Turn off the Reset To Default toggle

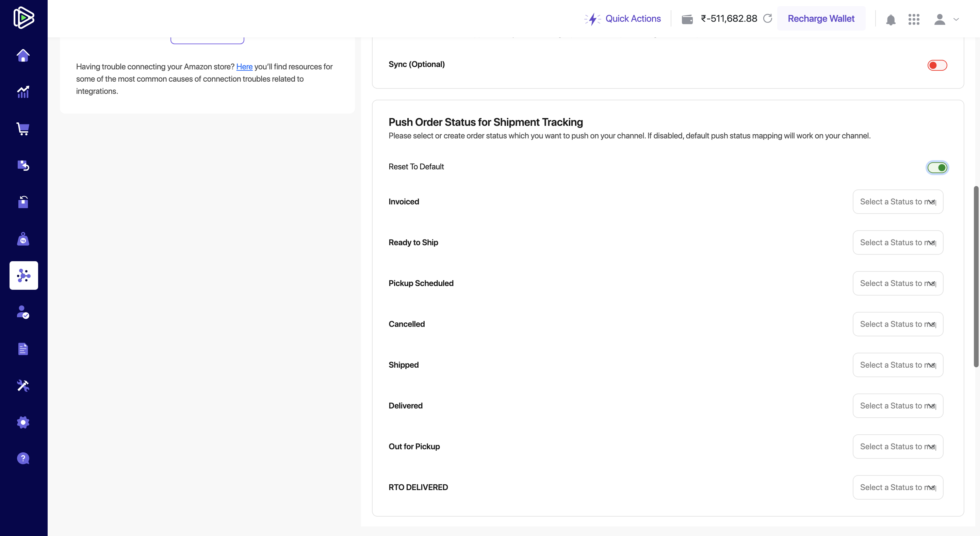(937, 168)
